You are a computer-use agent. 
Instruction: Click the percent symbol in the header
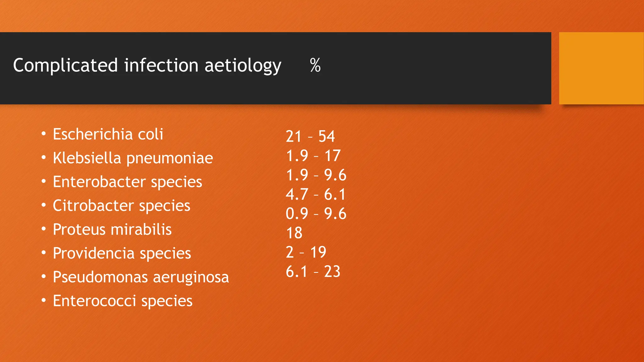point(315,65)
